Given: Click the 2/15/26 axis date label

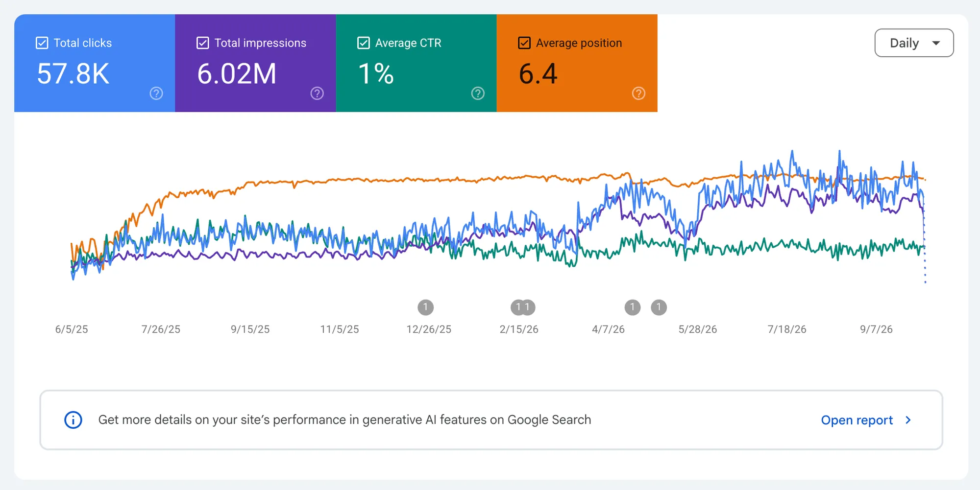Looking at the screenshot, I should (519, 329).
